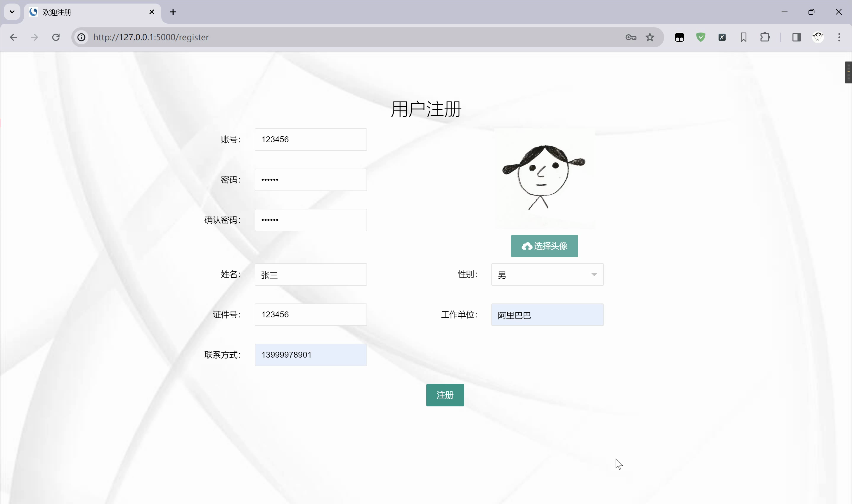Open the green shield extension

click(701, 37)
